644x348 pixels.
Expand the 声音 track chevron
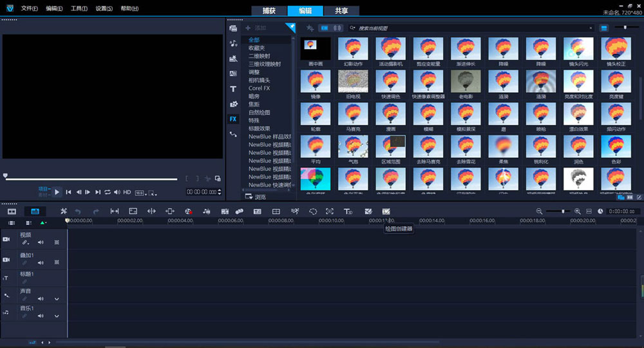tap(57, 298)
